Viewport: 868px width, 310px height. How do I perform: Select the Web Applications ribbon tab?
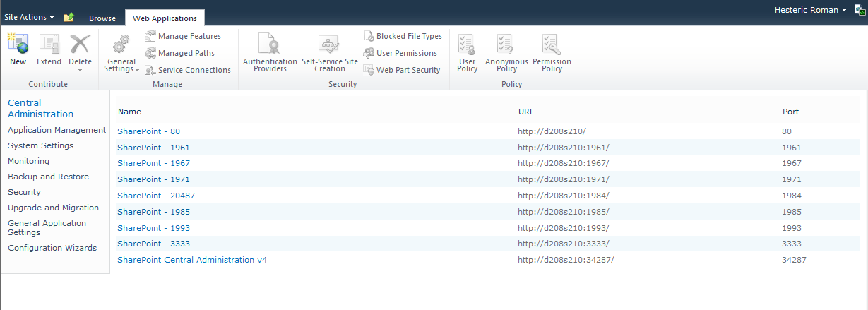(x=165, y=18)
